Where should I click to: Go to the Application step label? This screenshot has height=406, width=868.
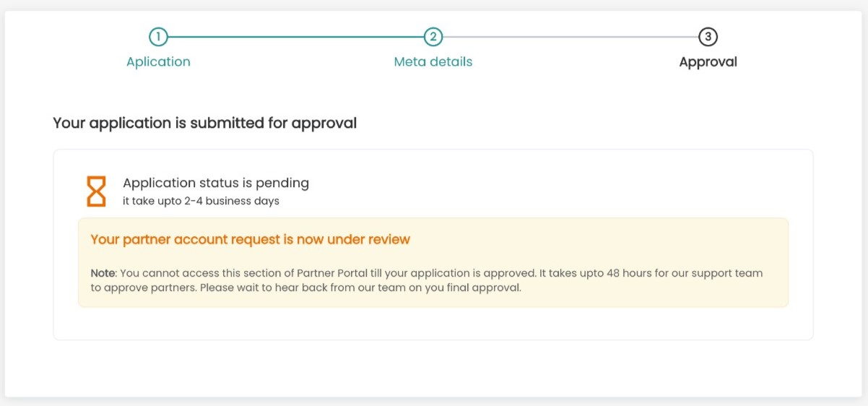click(158, 62)
